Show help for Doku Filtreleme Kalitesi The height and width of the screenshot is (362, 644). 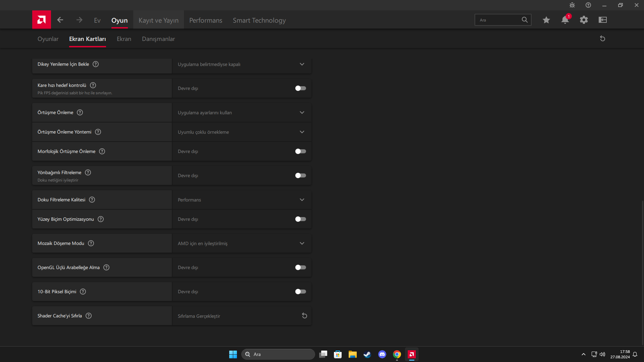pyautogui.click(x=92, y=200)
